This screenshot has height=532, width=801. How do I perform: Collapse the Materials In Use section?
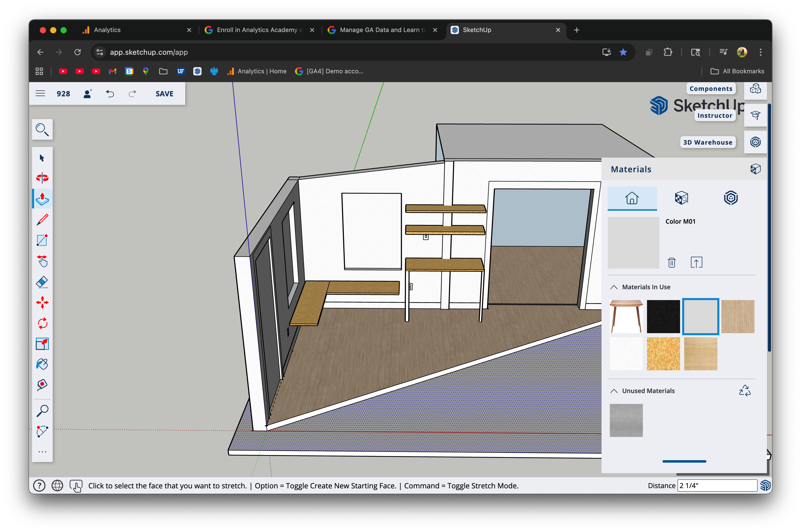click(x=614, y=287)
